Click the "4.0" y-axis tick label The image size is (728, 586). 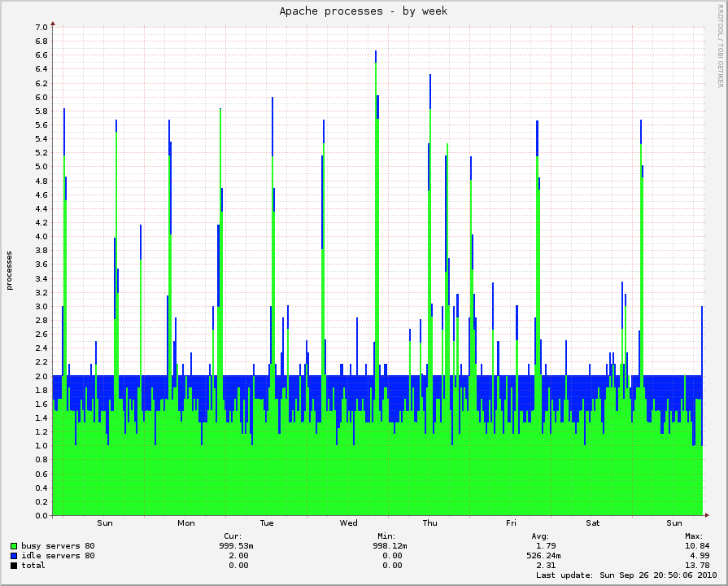click(x=41, y=237)
